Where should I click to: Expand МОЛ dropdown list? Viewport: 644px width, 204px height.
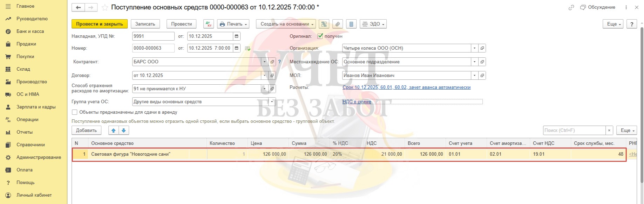[475, 75]
